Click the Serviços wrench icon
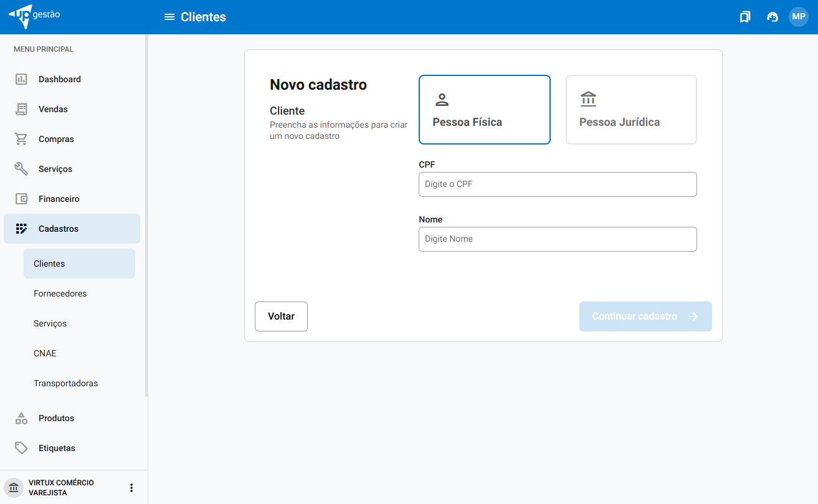Screen dimensions: 818x504 pyautogui.click(x=21, y=169)
